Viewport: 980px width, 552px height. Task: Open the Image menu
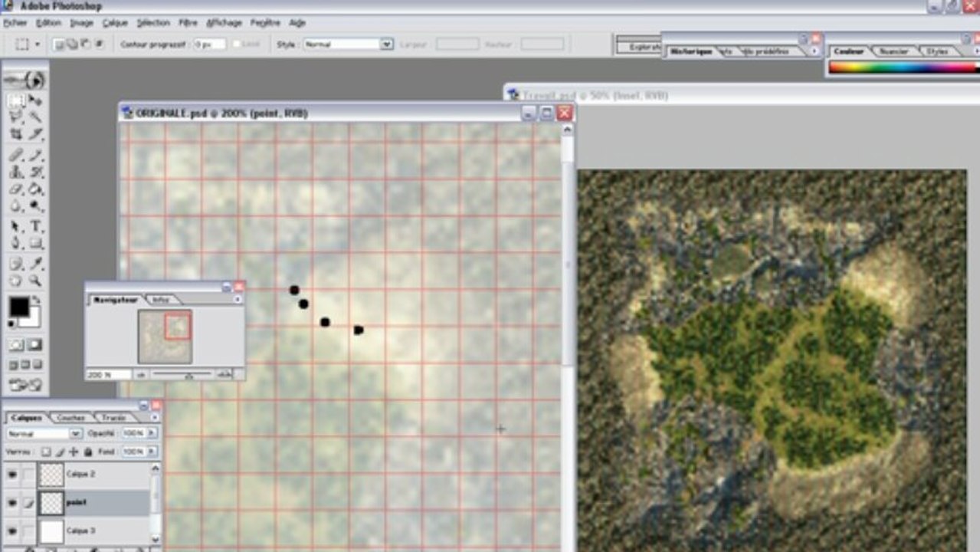(81, 23)
